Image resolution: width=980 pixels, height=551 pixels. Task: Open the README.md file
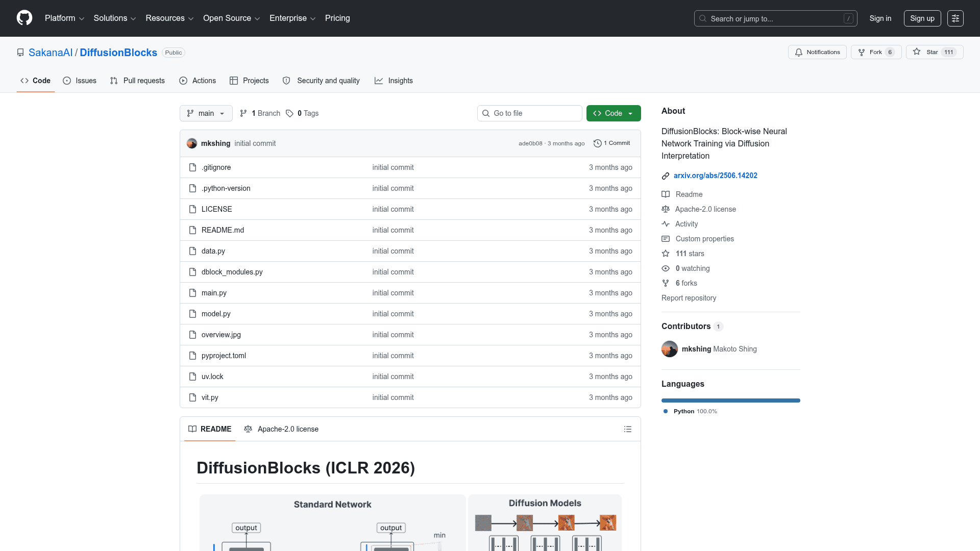pos(223,230)
